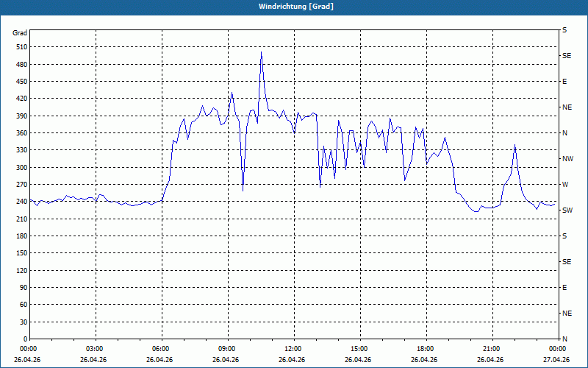Click the 510 value on the degree axis
This screenshot has width=588, height=368.
(23, 47)
